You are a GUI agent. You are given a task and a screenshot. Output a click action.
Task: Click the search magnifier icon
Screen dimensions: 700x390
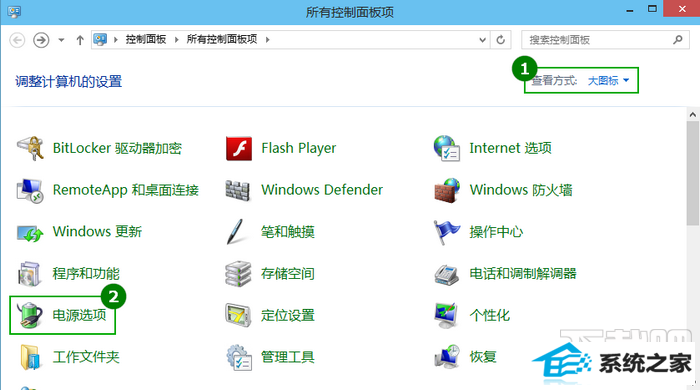pyautogui.click(x=678, y=40)
